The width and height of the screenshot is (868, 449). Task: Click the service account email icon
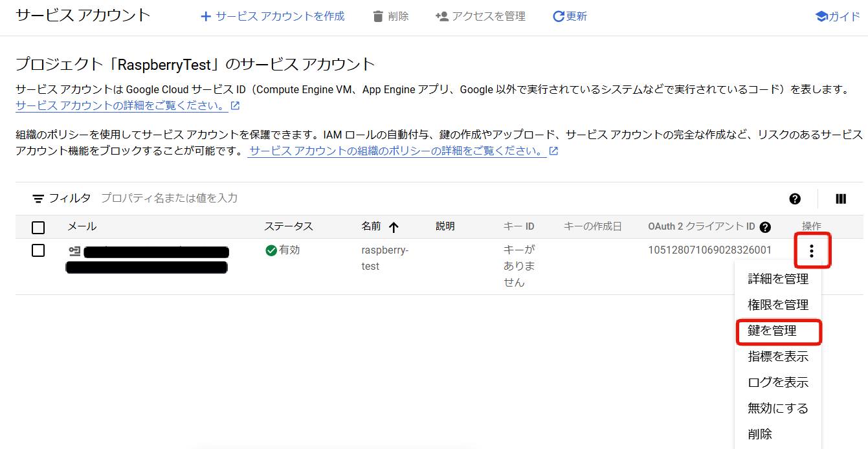[x=74, y=251]
